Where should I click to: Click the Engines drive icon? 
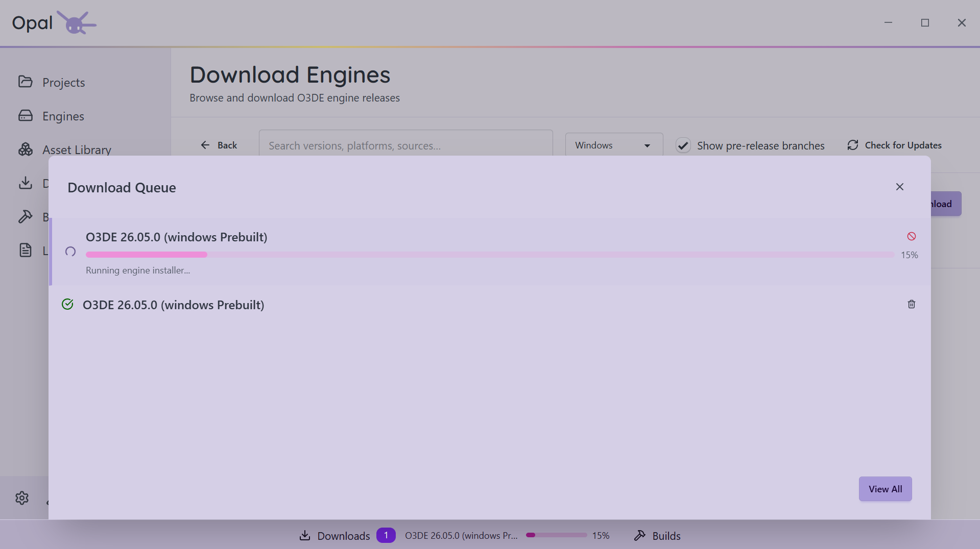click(26, 116)
